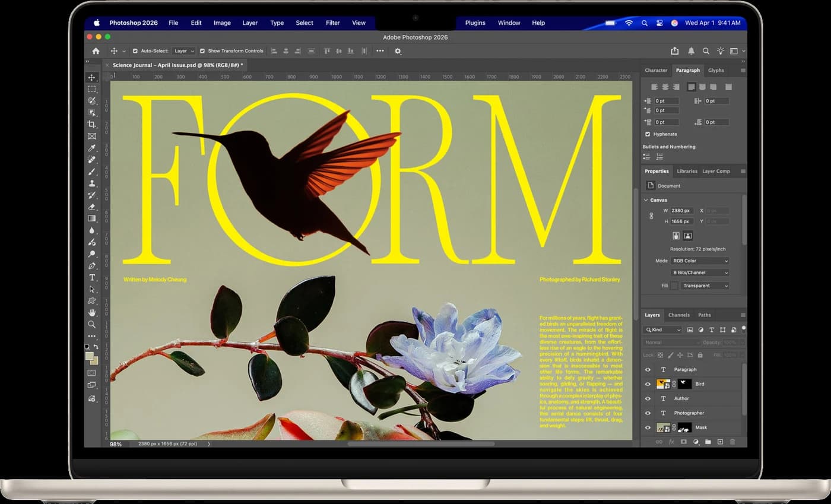Screen dimensions: 831x504
Task: Hide the Mask layer
Action: [x=648, y=427]
